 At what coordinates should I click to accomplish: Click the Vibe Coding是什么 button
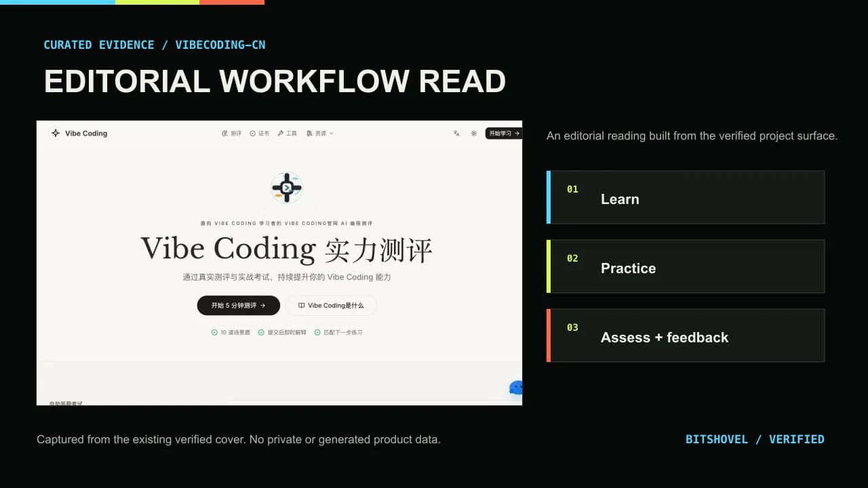[x=331, y=306]
